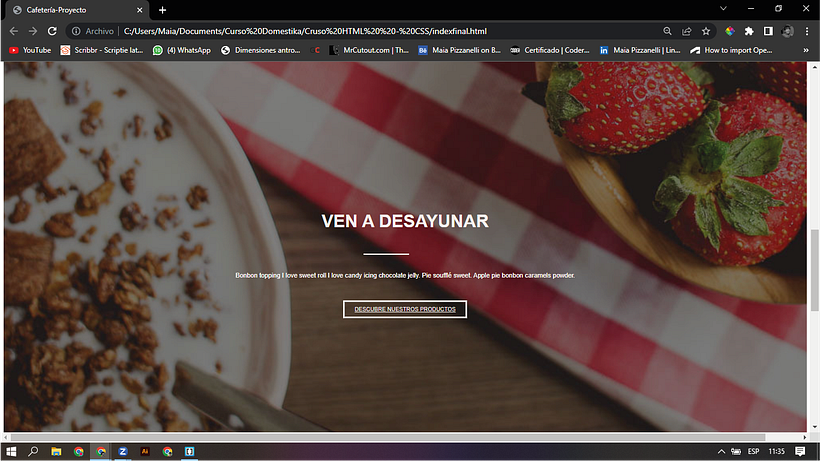
Task: Bookmark this page with the star
Action: point(706,31)
